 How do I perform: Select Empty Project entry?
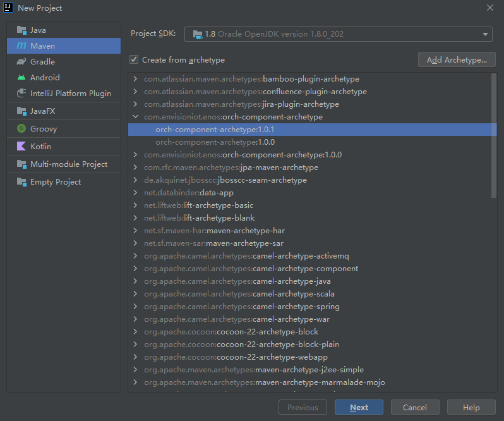coord(64,181)
